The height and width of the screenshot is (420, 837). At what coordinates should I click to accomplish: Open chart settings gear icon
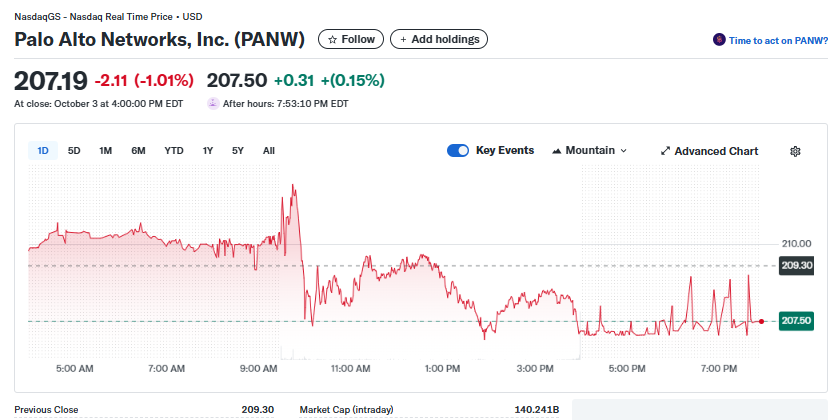coord(795,151)
